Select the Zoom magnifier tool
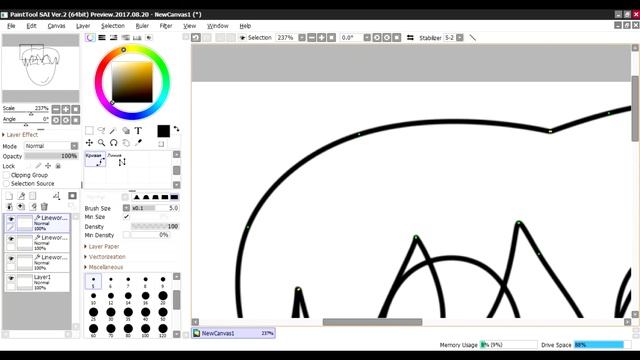Screen dimensions: 640x360 pyautogui.click(x=101, y=143)
